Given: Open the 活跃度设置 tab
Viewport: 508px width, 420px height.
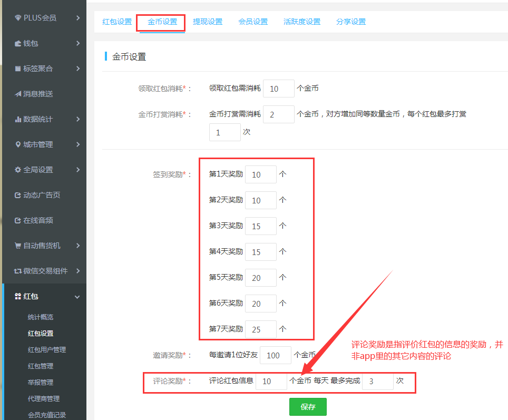Looking at the screenshot, I should click(302, 22).
